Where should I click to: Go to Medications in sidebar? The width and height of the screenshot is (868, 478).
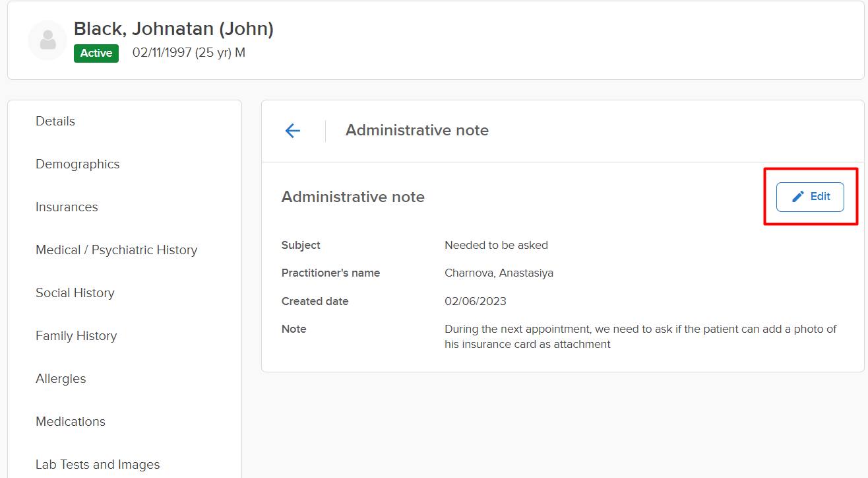(71, 422)
